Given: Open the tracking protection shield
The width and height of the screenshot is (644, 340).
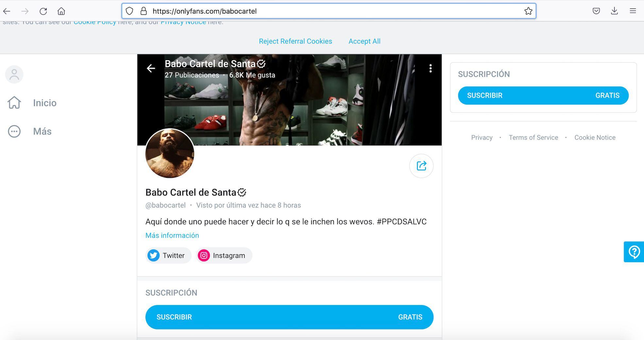Looking at the screenshot, I should pos(129,11).
